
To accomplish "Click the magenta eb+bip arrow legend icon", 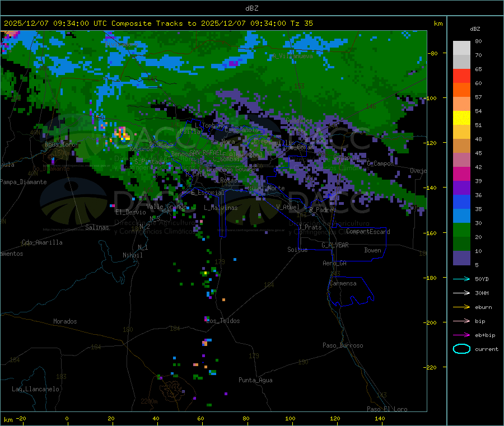I will [x=461, y=335].
